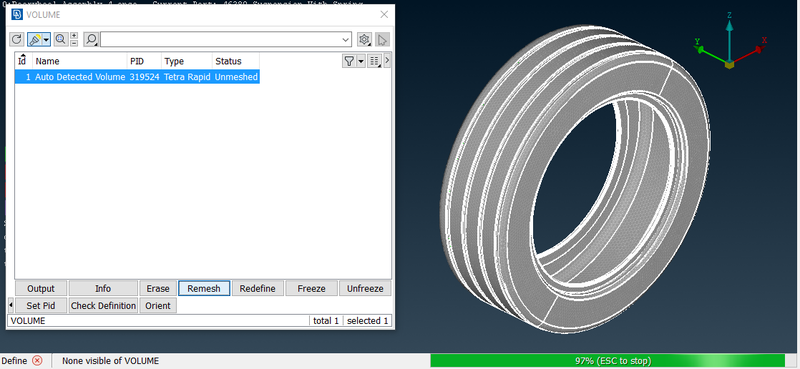
Task: Click the minus collapse-all button
Action: [x=74, y=43]
